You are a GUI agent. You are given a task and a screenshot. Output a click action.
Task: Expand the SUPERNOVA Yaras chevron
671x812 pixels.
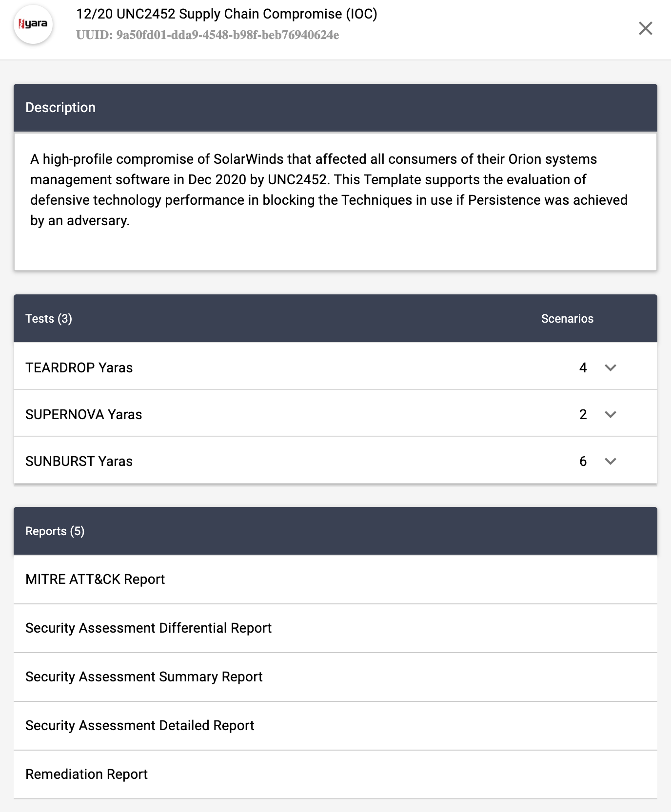pos(610,414)
